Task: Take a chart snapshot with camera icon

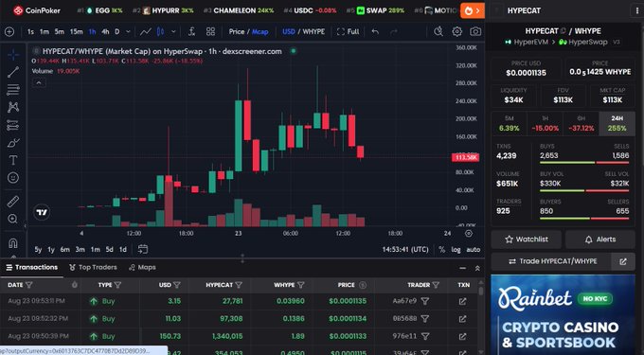Action: point(475,31)
